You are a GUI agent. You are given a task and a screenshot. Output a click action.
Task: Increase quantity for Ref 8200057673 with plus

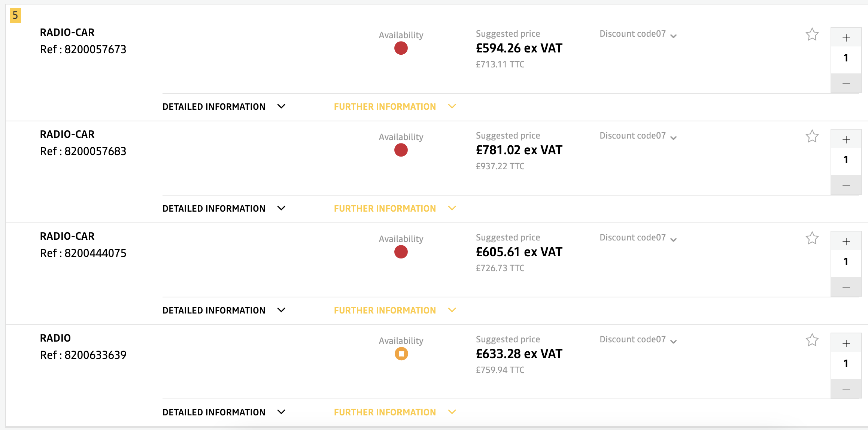pos(846,37)
